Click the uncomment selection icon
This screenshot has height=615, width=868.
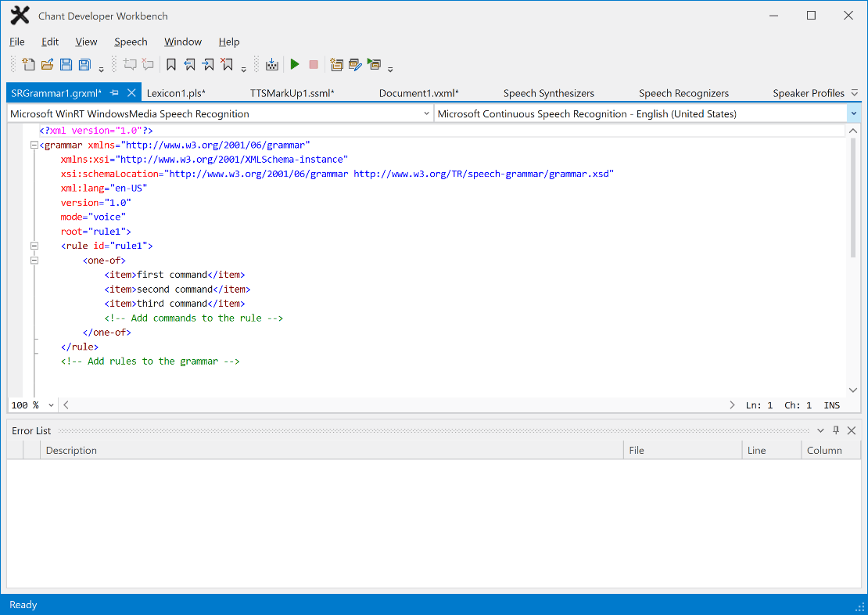coord(148,64)
